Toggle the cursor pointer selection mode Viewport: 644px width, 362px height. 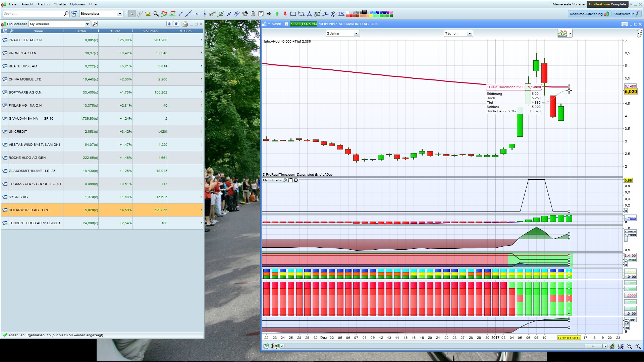pyautogui.click(x=132, y=14)
